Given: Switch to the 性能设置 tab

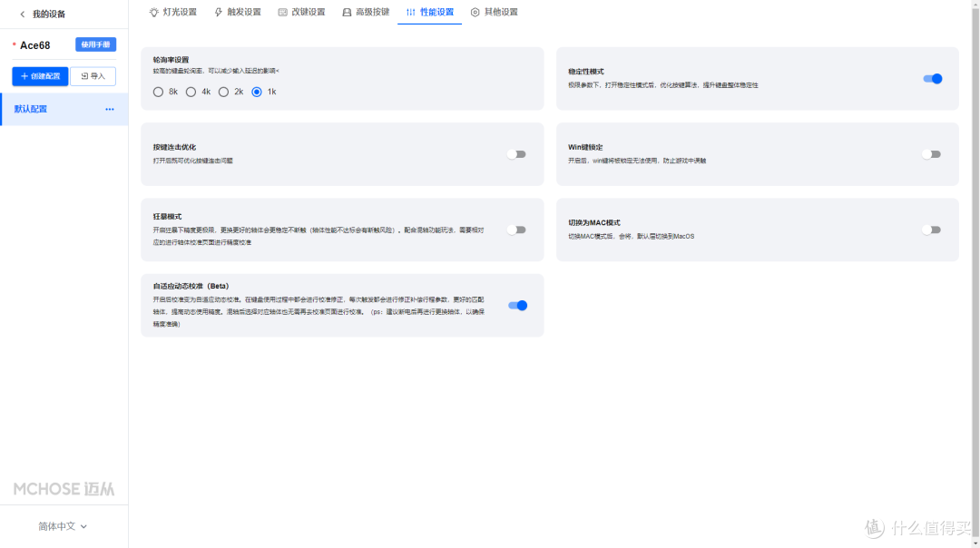Looking at the screenshot, I should 429,12.
